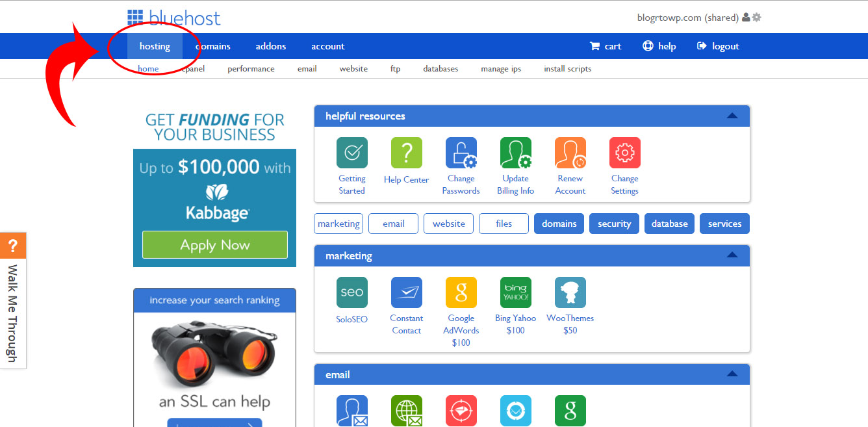Select the hosting tab in the main navigation

coord(155,46)
